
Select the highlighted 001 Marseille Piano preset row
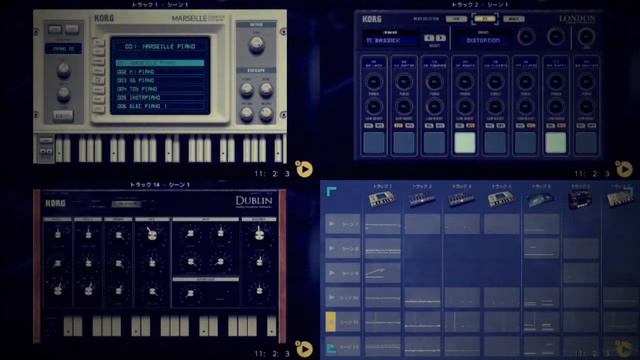click(x=160, y=63)
